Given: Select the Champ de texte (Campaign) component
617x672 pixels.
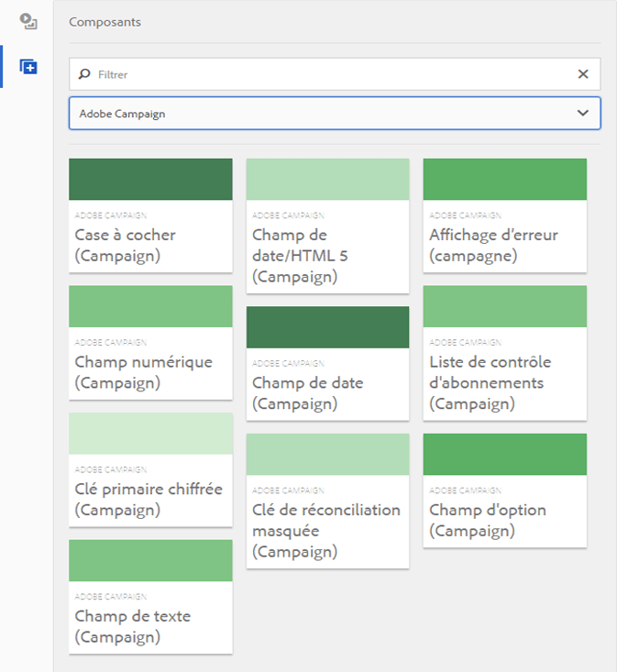Looking at the screenshot, I should (150, 597).
